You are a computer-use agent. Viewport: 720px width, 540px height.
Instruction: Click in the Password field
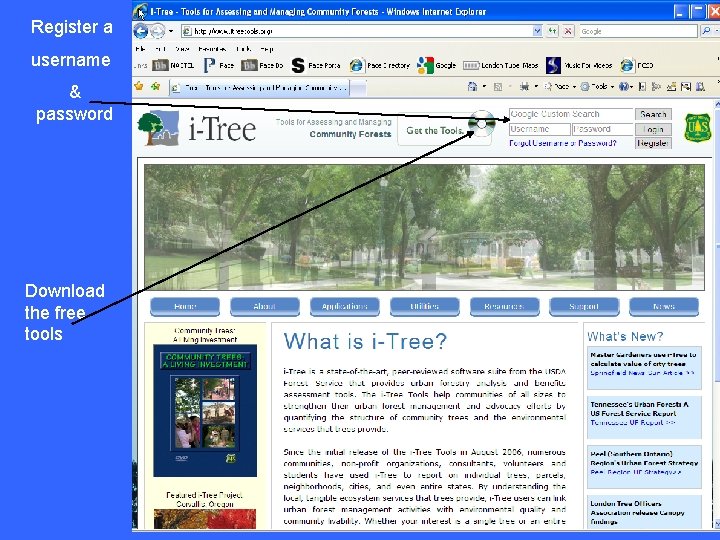(602, 129)
